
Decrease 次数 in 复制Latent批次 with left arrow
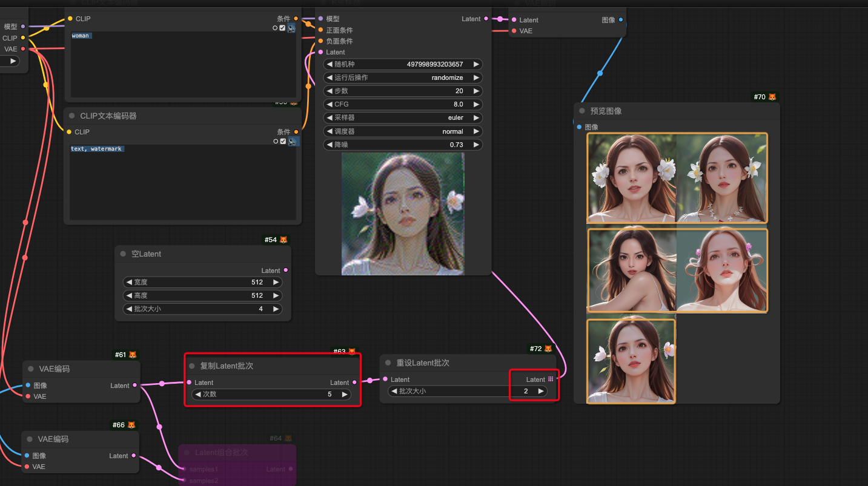pyautogui.click(x=198, y=394)
